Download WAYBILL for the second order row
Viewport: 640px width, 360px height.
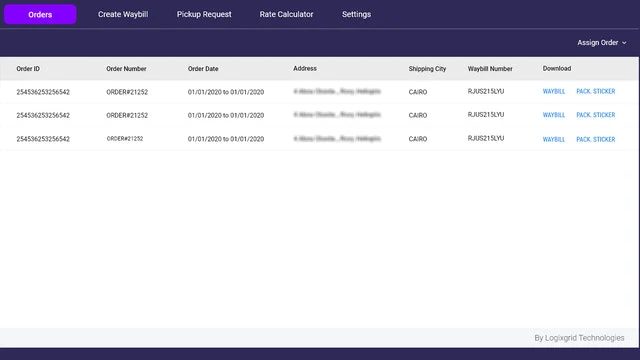[x=554, y=115]
